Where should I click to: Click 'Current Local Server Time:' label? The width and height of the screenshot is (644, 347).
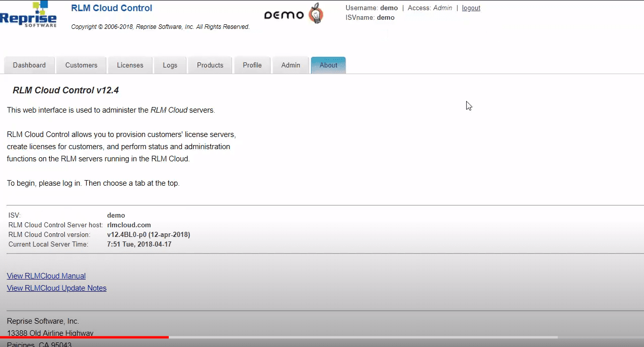48,244
